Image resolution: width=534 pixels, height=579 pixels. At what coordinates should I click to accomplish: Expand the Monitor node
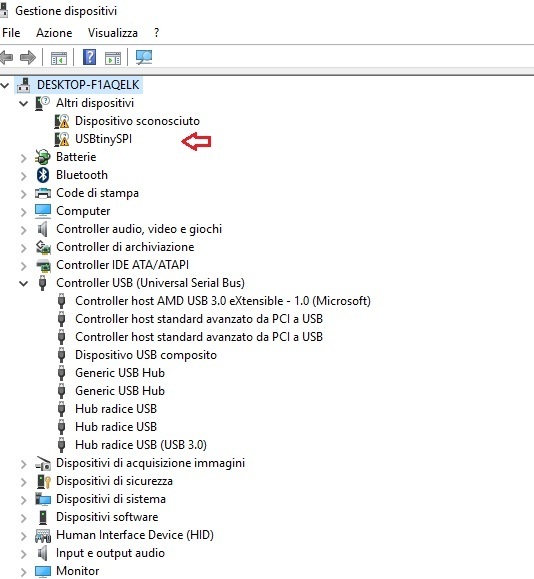click(x=24, y=572)
